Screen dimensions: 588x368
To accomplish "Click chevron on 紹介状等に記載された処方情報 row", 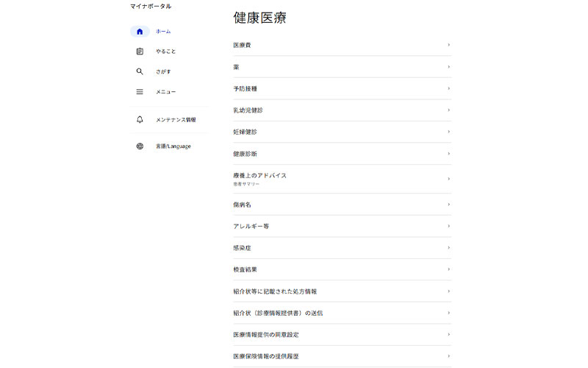I will (x=448, y=291).
